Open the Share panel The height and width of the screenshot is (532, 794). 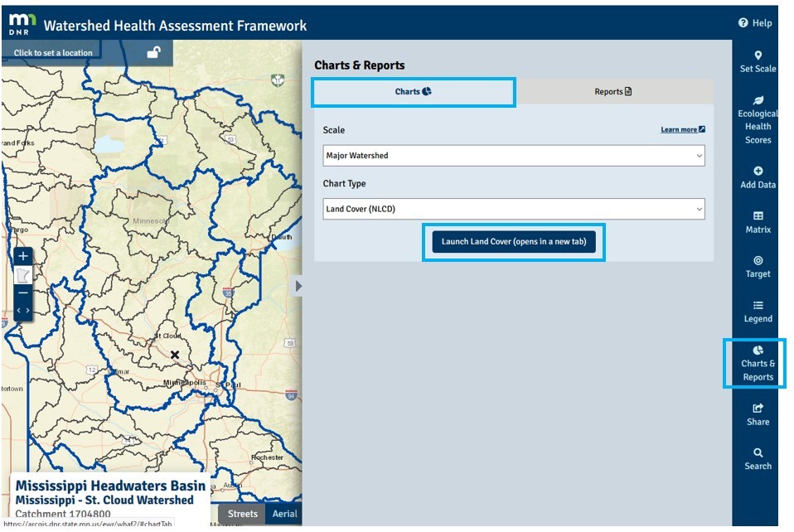tap(758, 414)
